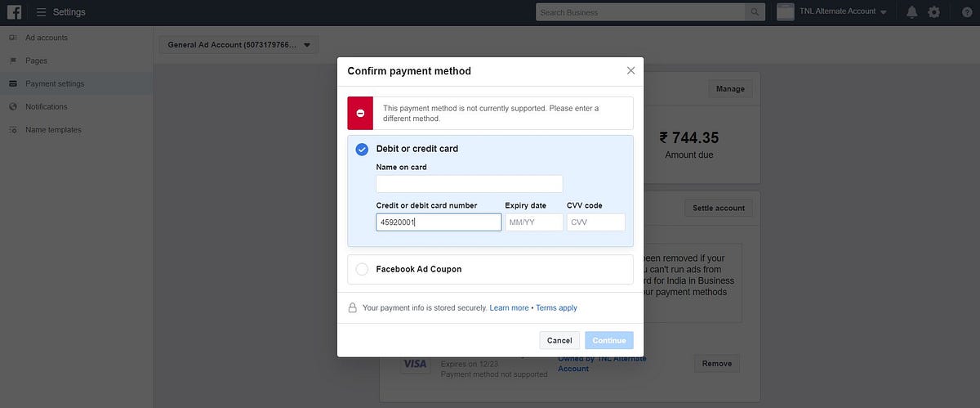The width and height of the screenshot is (980, 408).
Task: Select the Facebook Ad Coupon option
Action: [362, 269]
